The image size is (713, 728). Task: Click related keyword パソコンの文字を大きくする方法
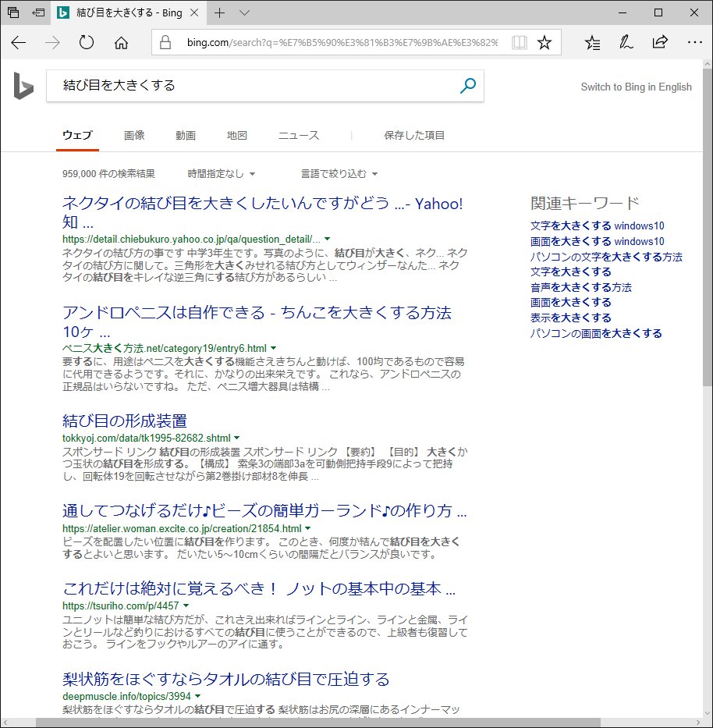606,257
